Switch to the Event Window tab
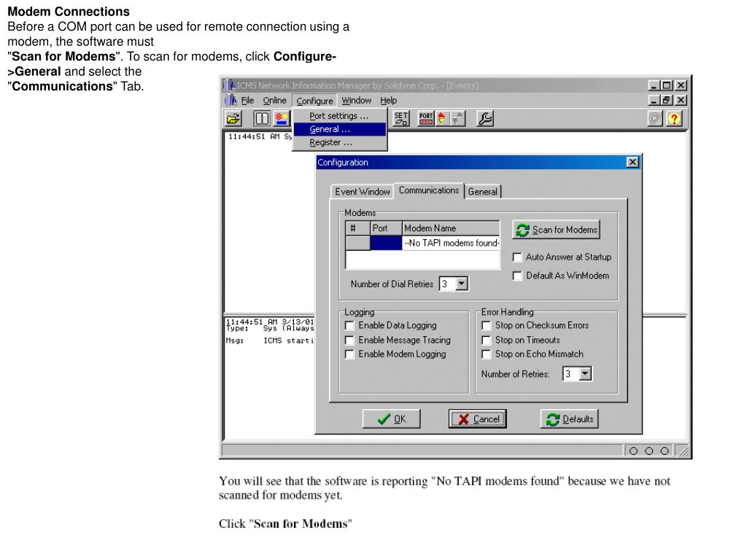747x560 pixels. [362, 192]
